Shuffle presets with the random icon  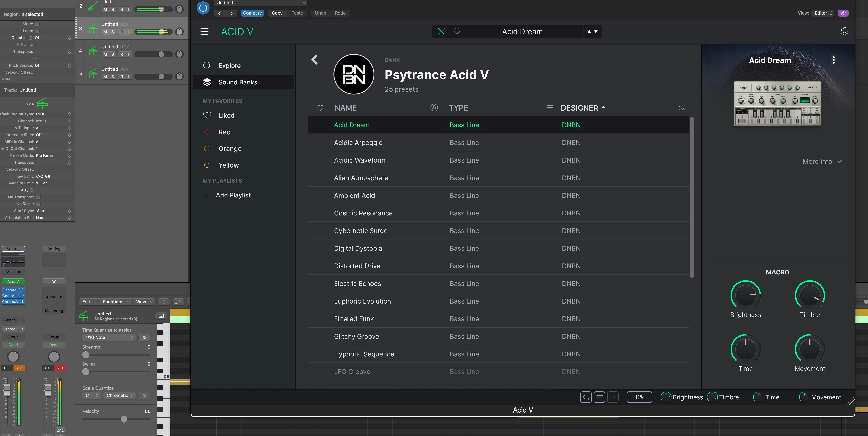(681, 108)
